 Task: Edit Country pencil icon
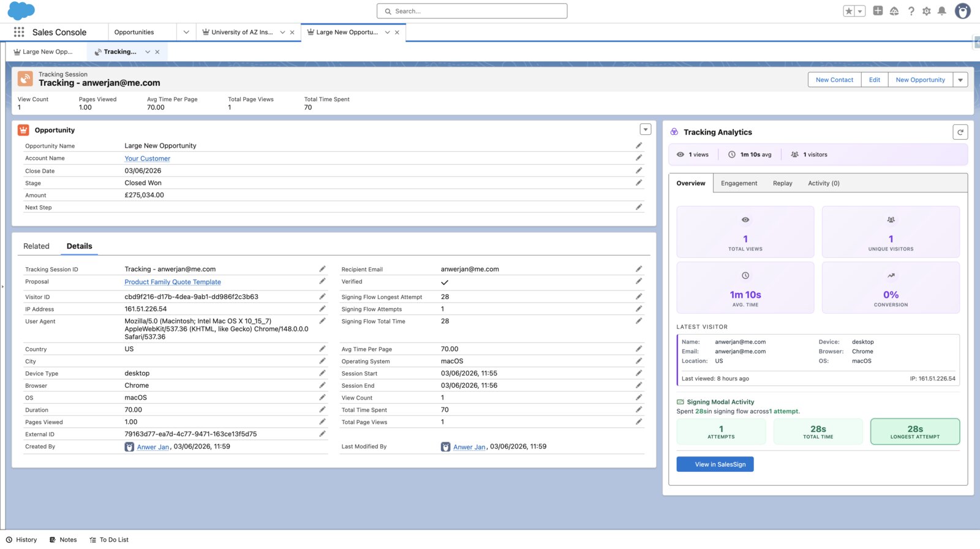click(x=322, y=349)
